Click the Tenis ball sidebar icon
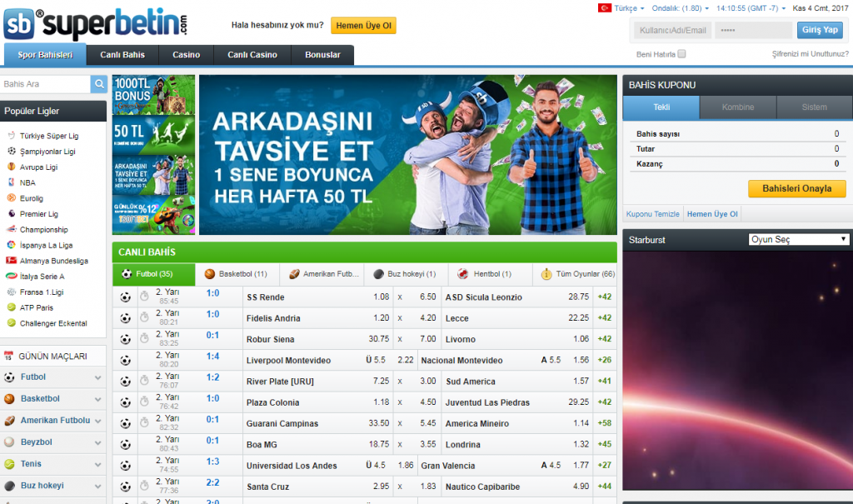Viewport: 853px width, 504px height. 9,464
